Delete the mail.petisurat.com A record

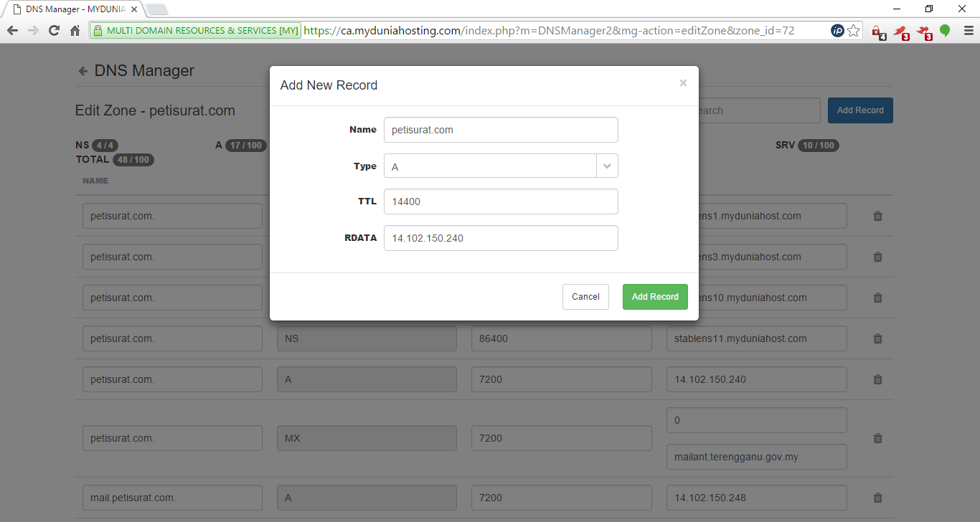877,498
